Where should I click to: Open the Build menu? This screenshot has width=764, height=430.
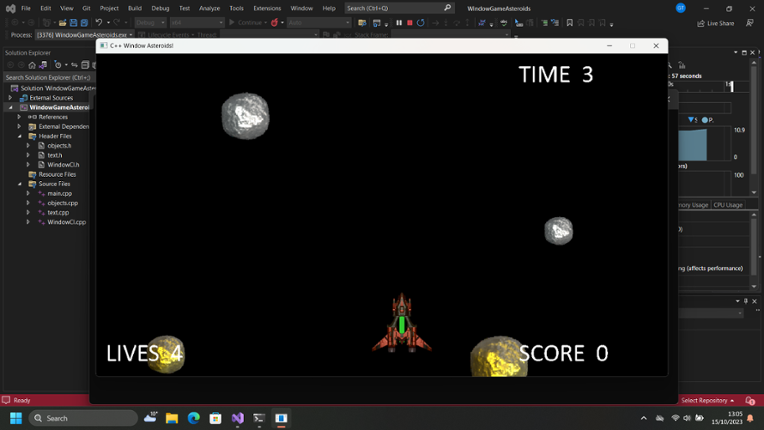tap(134, 8)
